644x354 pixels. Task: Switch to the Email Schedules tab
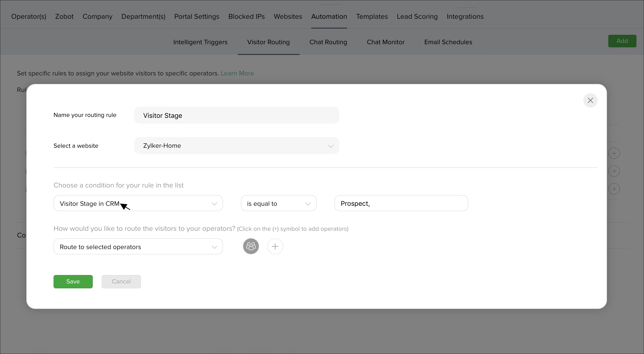tap(448, 42)
